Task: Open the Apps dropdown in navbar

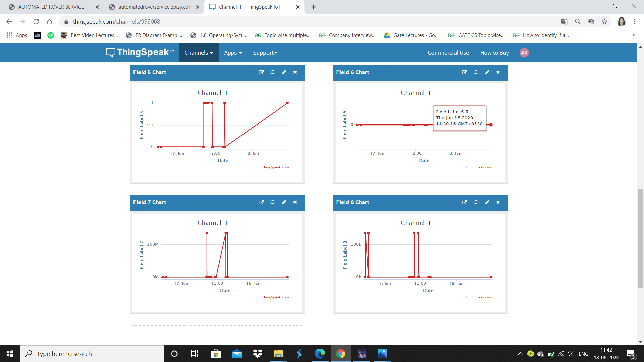Action: pos(233,53)
